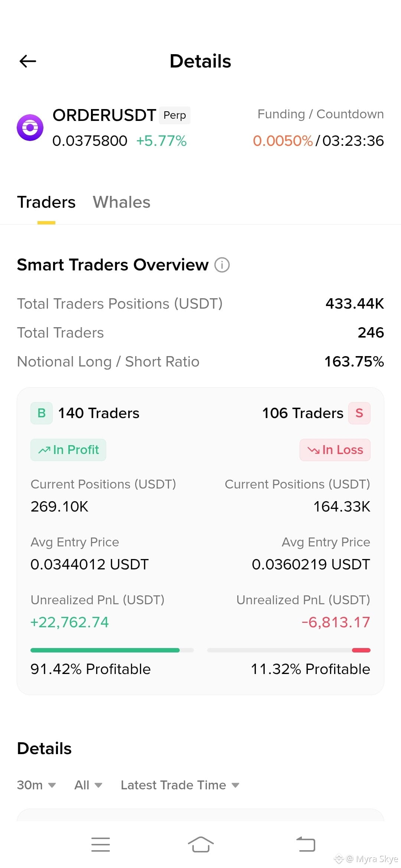Viewport: 401px width, 868px height.
Task: Tap the back arrow icon
Action: click(x=28, y=61)
